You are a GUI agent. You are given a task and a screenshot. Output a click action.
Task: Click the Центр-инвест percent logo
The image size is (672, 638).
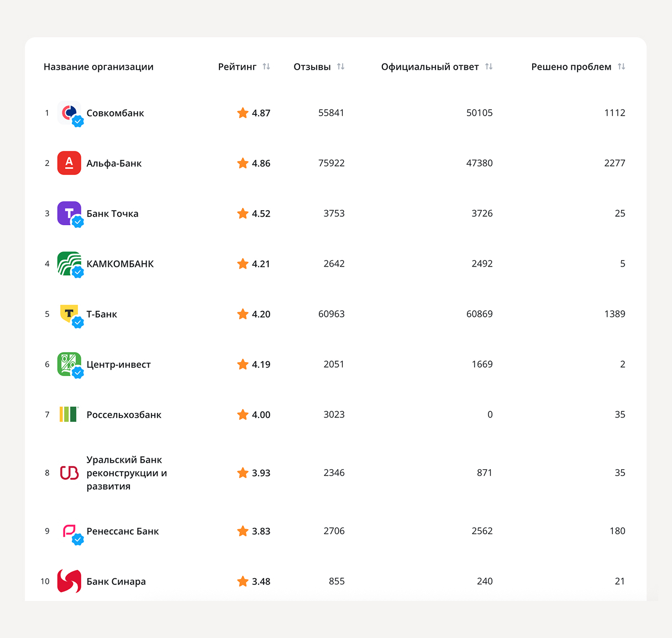(69, 364)
